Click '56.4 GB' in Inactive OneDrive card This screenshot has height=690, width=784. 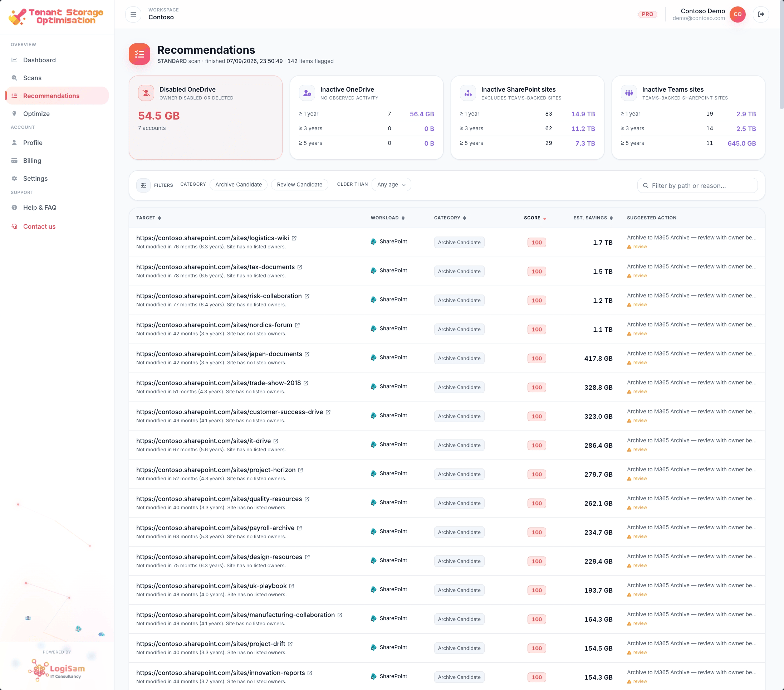pos(422,114)
